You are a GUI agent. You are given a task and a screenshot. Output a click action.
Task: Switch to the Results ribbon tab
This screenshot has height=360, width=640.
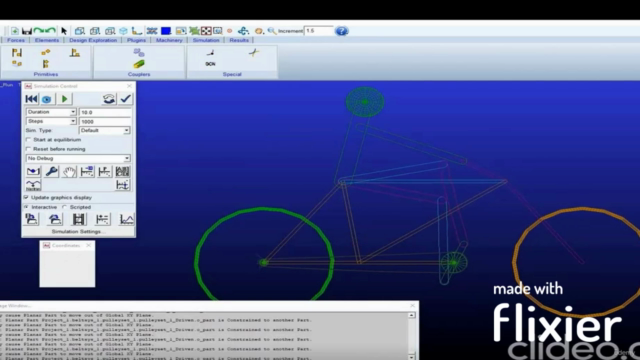pos(239,40)
